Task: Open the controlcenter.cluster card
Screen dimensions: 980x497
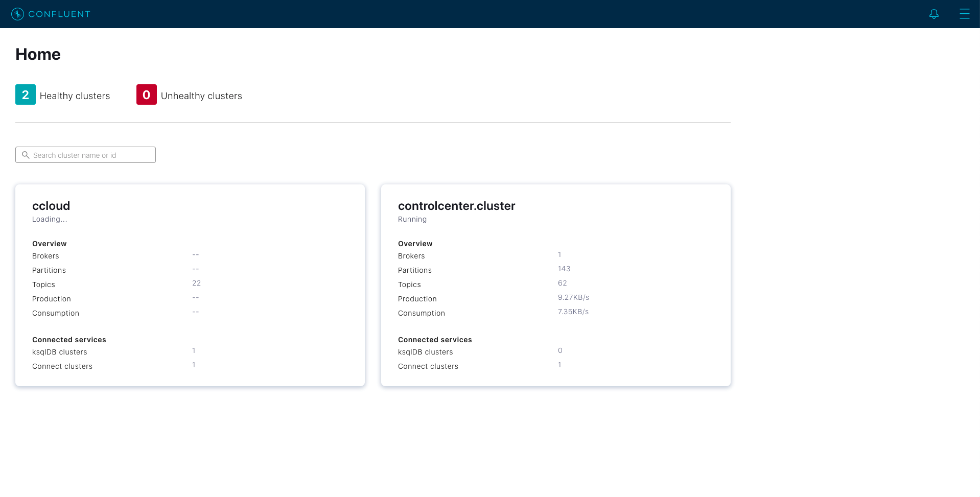Action: coord(556,285)
